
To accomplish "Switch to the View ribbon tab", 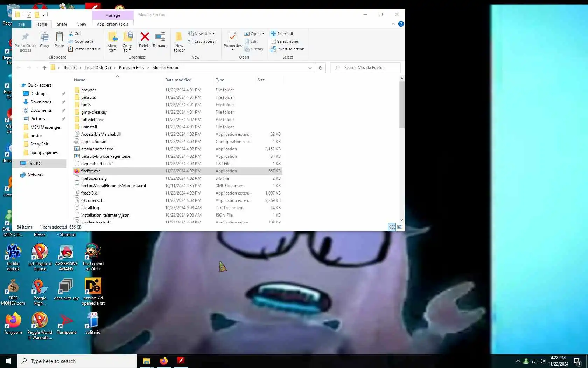I will tap(82, 24).
